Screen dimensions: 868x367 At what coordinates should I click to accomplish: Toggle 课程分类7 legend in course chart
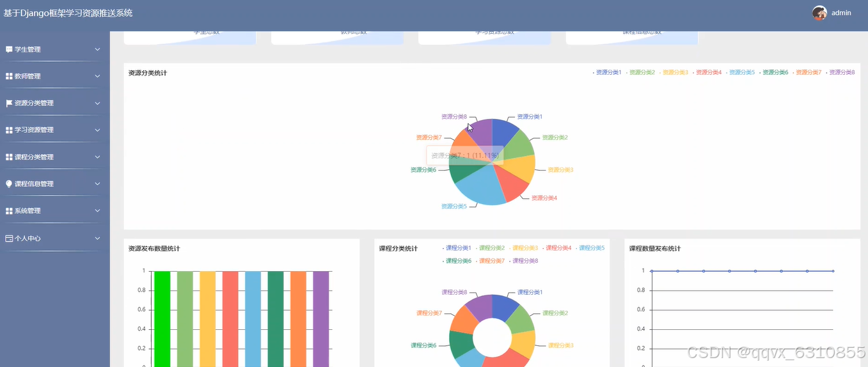pyautogui.click(x=490, y=261)
